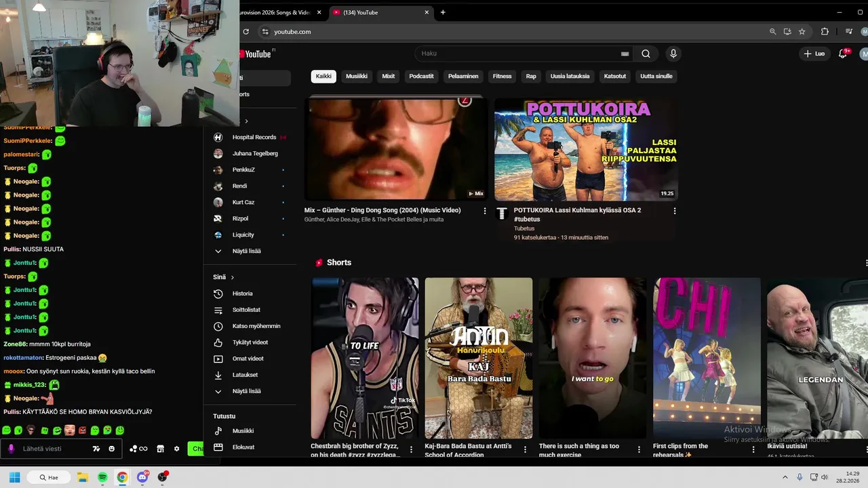Open the POTTUKOIRA video thumbnail

click(x=586, y=149)
